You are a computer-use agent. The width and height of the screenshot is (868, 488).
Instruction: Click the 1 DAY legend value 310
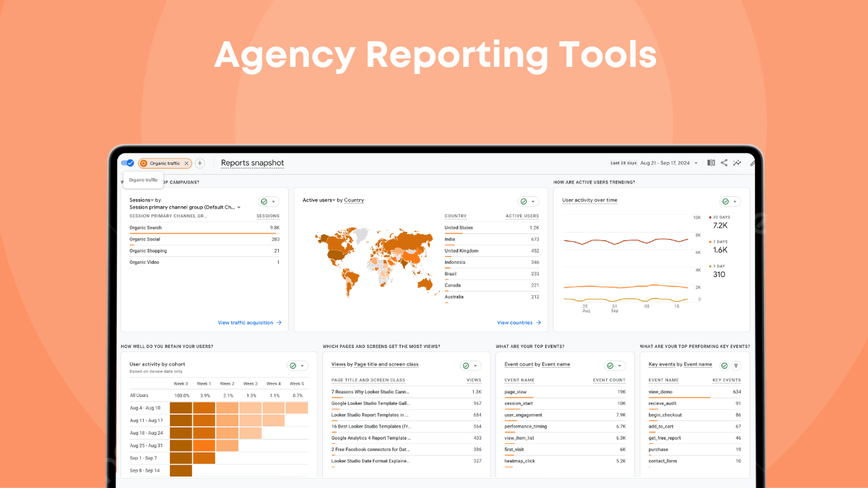pyautogui.click(x=719, y=274)
